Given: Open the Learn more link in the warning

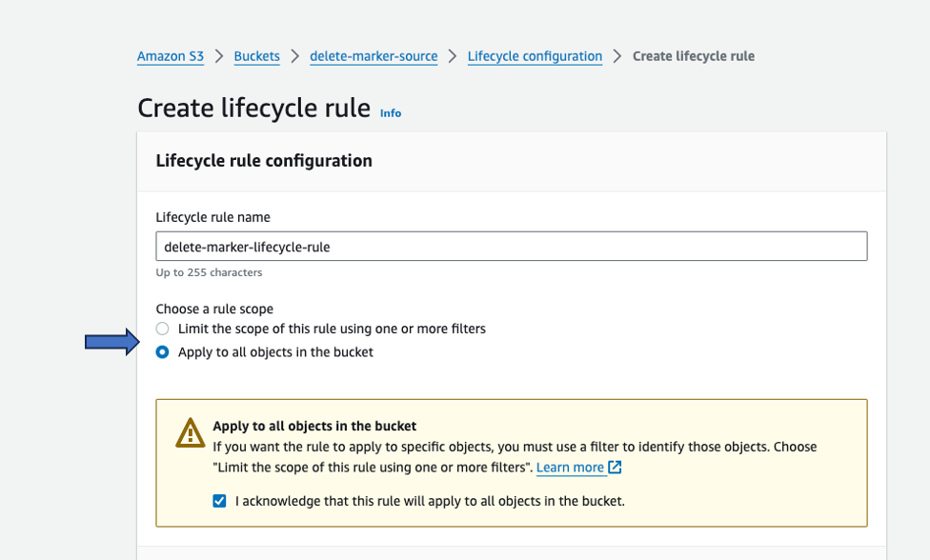Looking at the screenshot, I should click(569, 468).
